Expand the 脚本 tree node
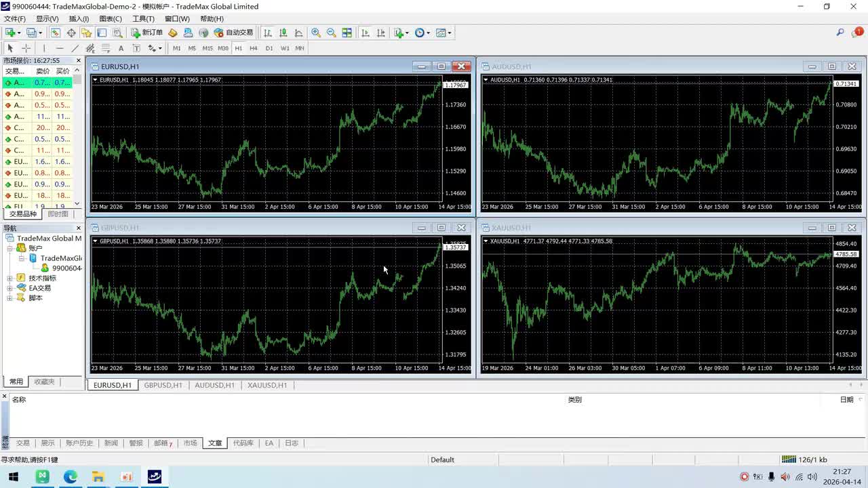868x488 pixels. tap(10, 298)
